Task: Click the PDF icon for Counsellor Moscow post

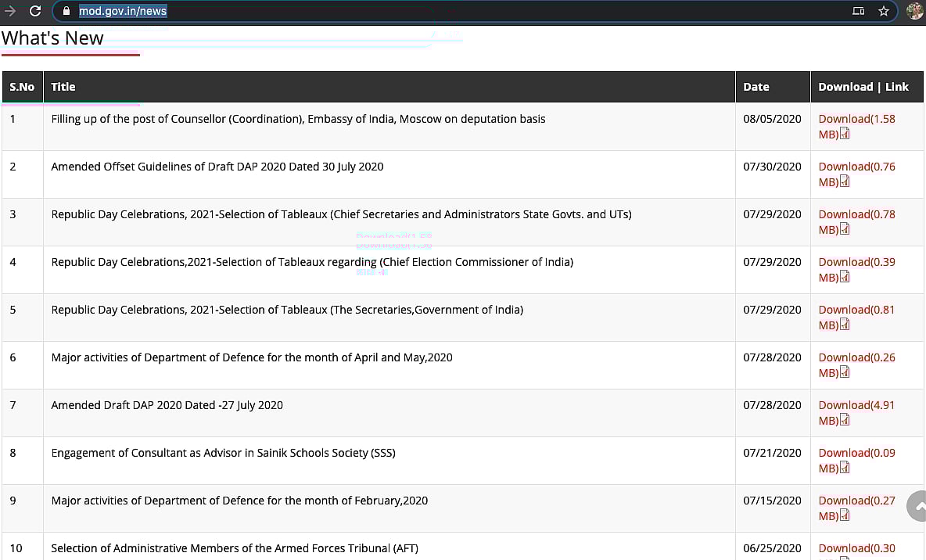Action: tap(845, 135)
